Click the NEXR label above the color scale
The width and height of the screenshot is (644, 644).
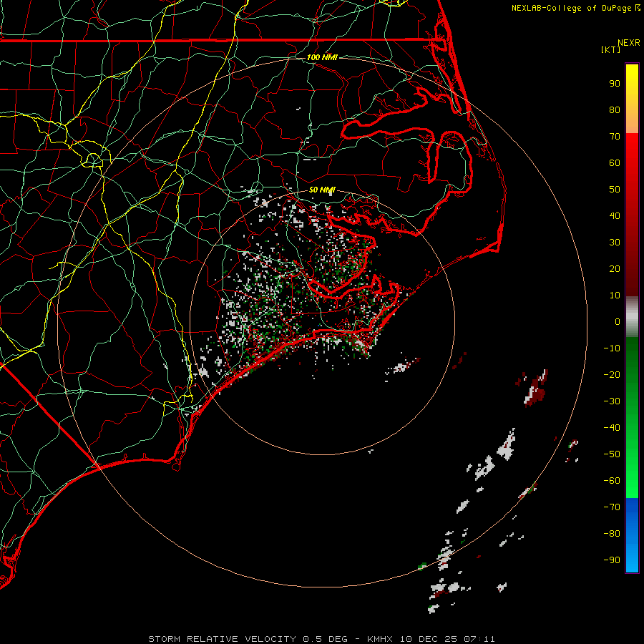[x=628, y=42]
